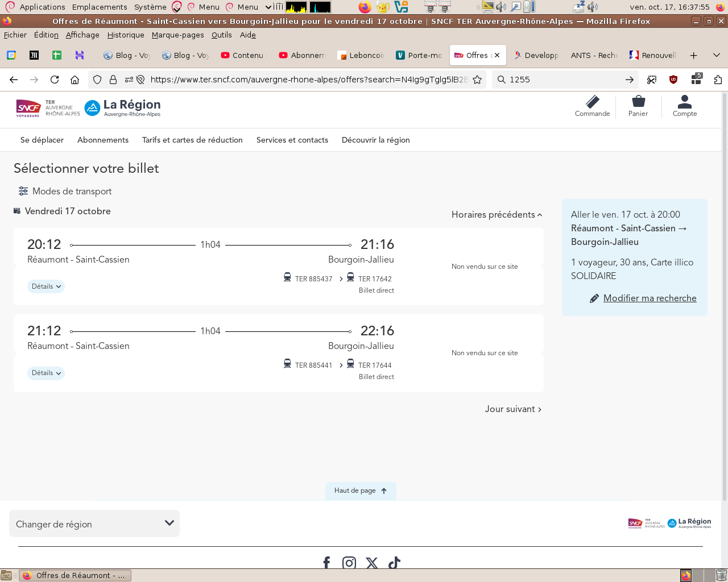Show Horaires précédents earlier departures
This screenshot has width=728, height=582.
[497, 215]
